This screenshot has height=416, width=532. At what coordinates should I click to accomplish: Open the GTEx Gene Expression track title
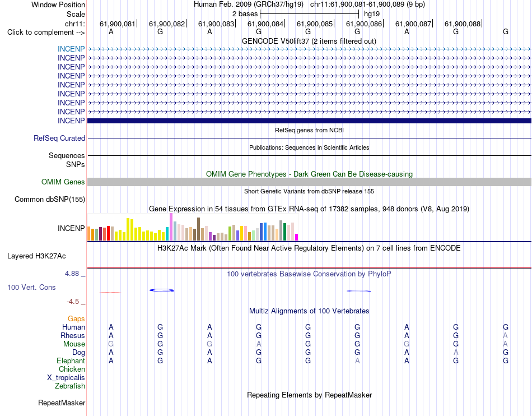click(x=309, y=209)
